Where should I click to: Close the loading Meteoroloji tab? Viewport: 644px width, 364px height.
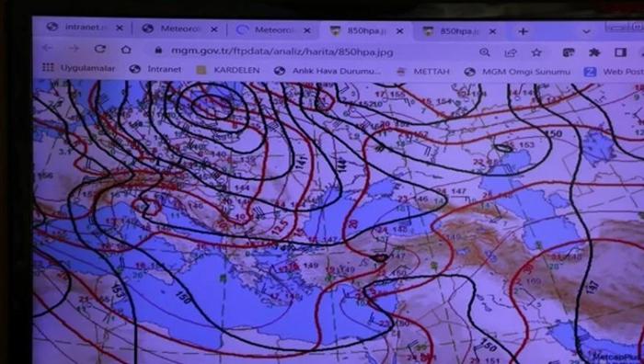[x=306, y=30]
